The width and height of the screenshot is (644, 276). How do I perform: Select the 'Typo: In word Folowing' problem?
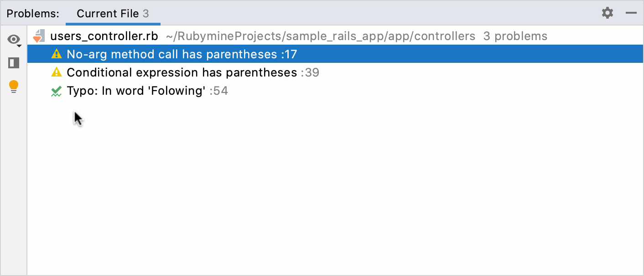coord(146,90)
